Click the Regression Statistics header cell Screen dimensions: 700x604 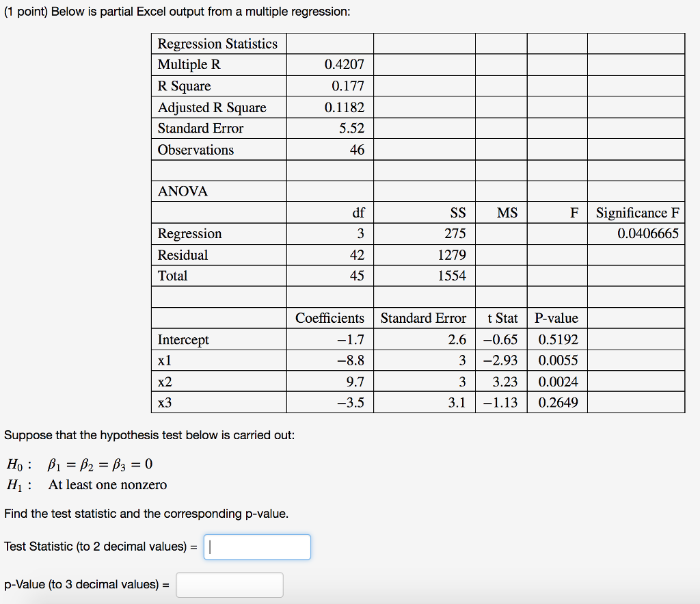217,43
